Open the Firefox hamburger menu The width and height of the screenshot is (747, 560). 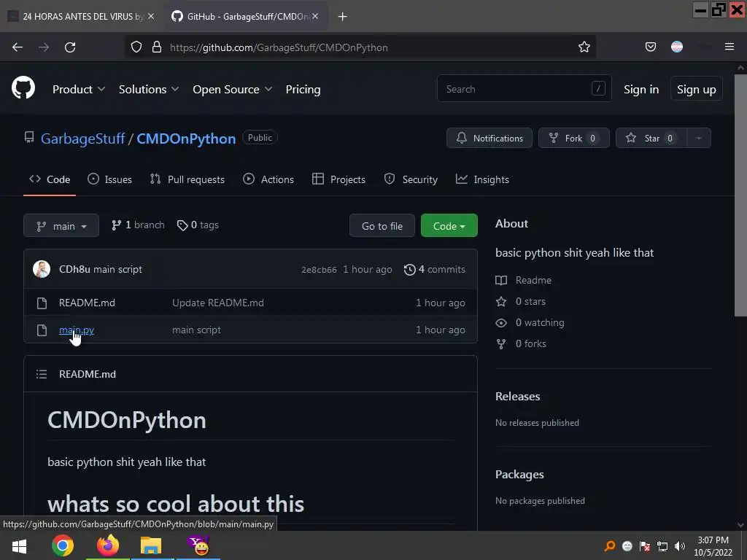(x=729, y=47)
